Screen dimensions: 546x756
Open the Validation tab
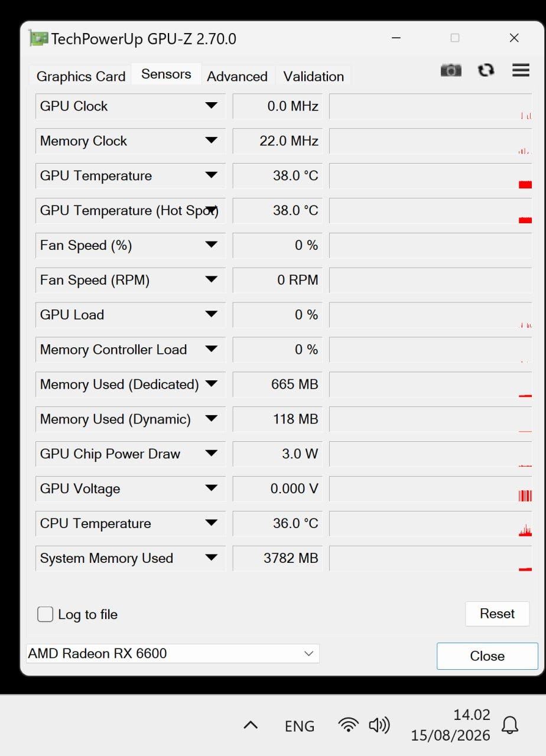313,76
